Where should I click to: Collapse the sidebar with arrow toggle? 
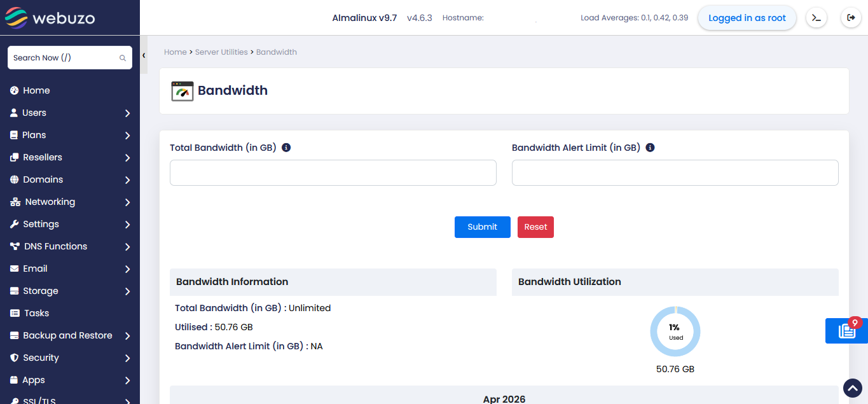click(x=144, y=55)
